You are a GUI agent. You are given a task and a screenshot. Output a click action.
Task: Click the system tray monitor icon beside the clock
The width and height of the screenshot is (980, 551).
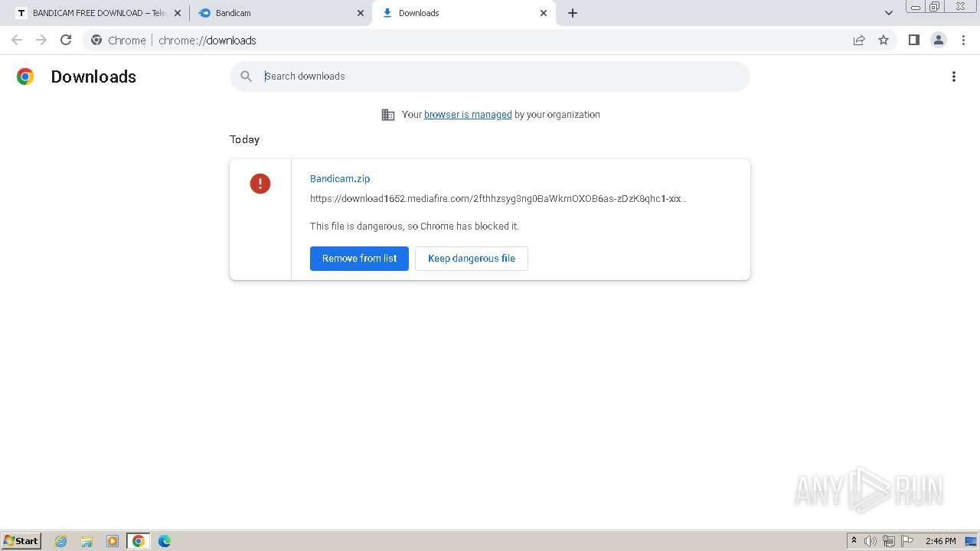point(971,541)
